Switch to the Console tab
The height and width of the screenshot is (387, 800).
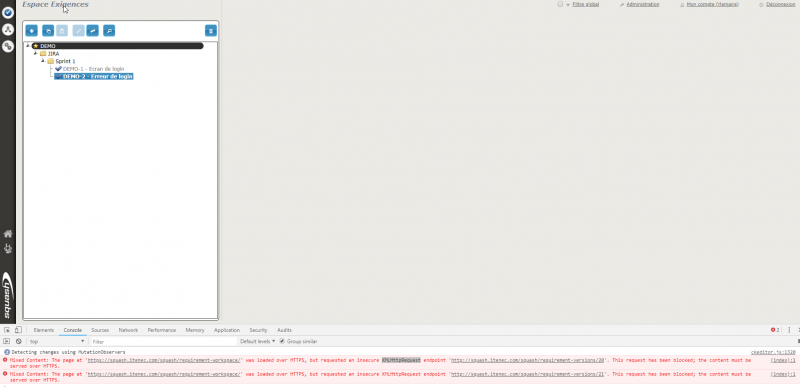click(x=72, y=330)
